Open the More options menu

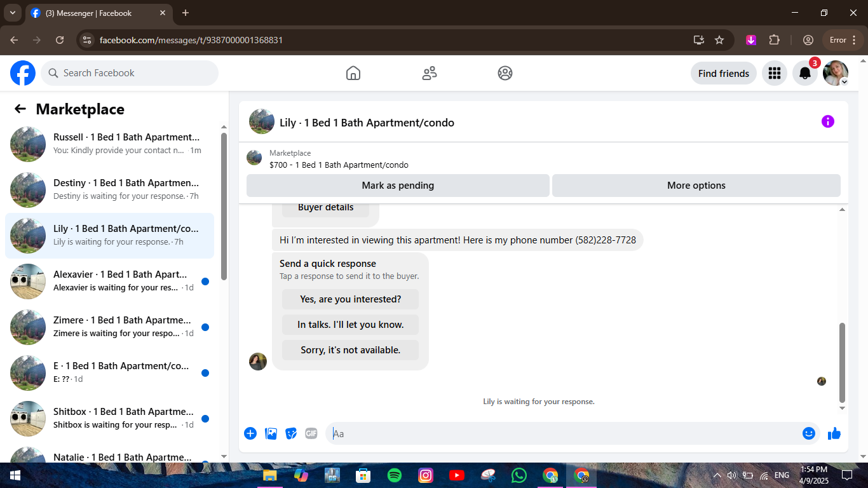point(696,186)
